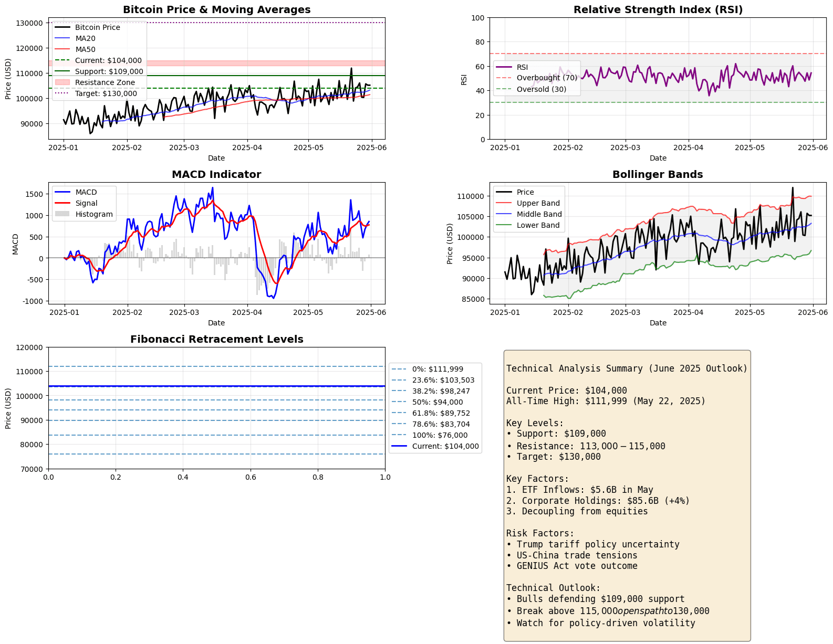Screen dimensions: 833x644
Task: Click 'Watch for policy-driven volatility' bullet
Action: pyautogui.click(x=601, y=623)
